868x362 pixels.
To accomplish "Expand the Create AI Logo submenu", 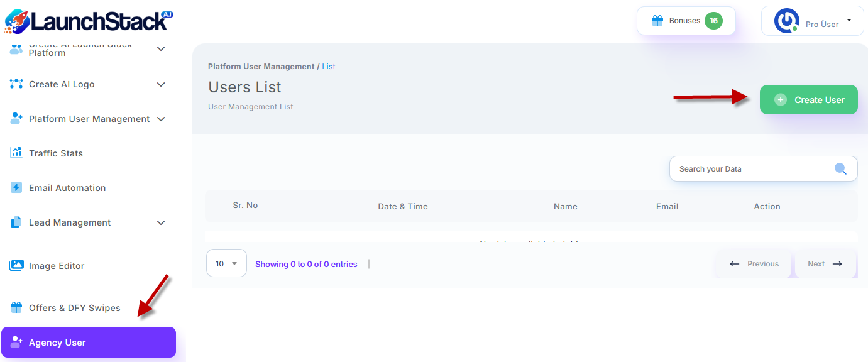I will [161, 84].
